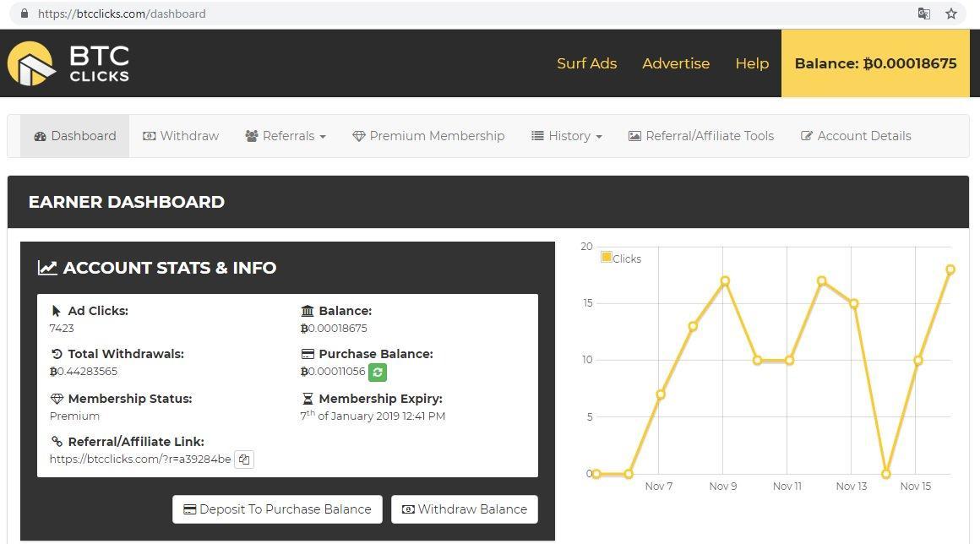The image size is (980, 544).
Task: Click the Ad Clicks cursor icon
Action: coord(57,310)
